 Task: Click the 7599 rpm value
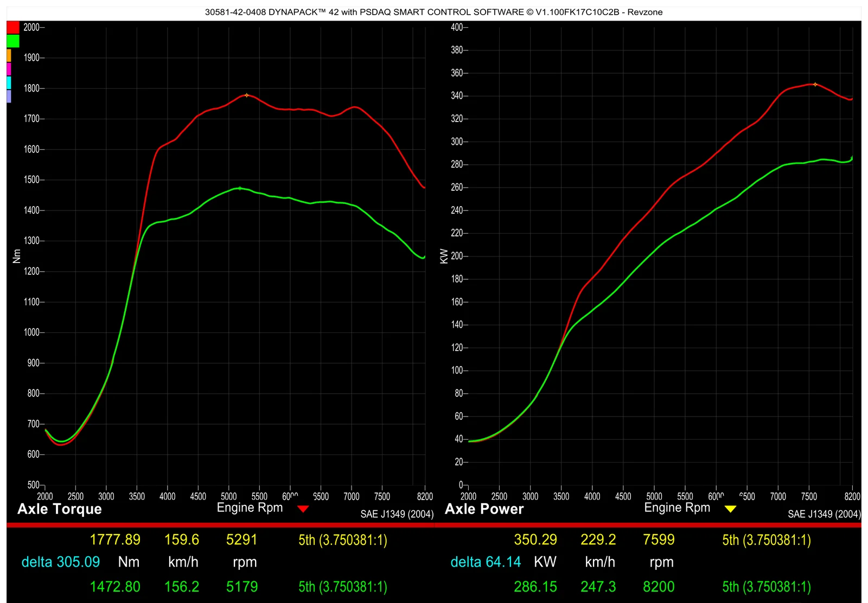[659, 540]
